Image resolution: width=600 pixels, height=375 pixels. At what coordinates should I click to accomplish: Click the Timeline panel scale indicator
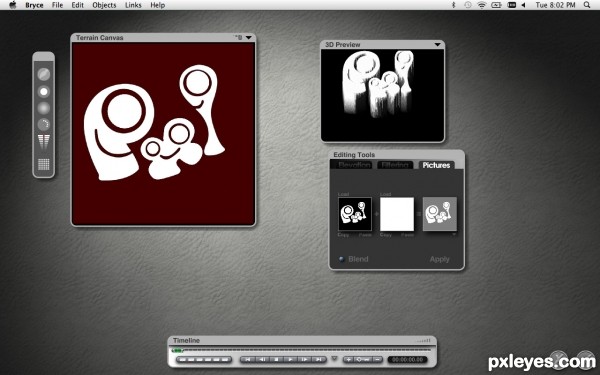424,340
